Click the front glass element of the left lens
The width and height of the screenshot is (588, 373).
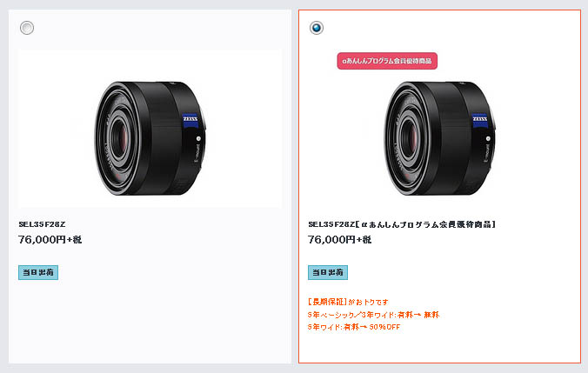coord(119,138)
